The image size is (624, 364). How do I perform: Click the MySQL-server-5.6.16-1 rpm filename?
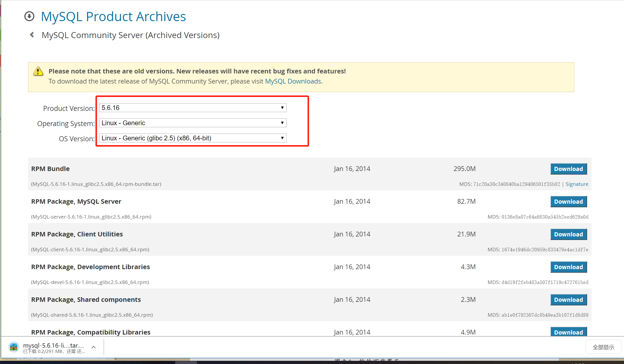pos(91,217)
